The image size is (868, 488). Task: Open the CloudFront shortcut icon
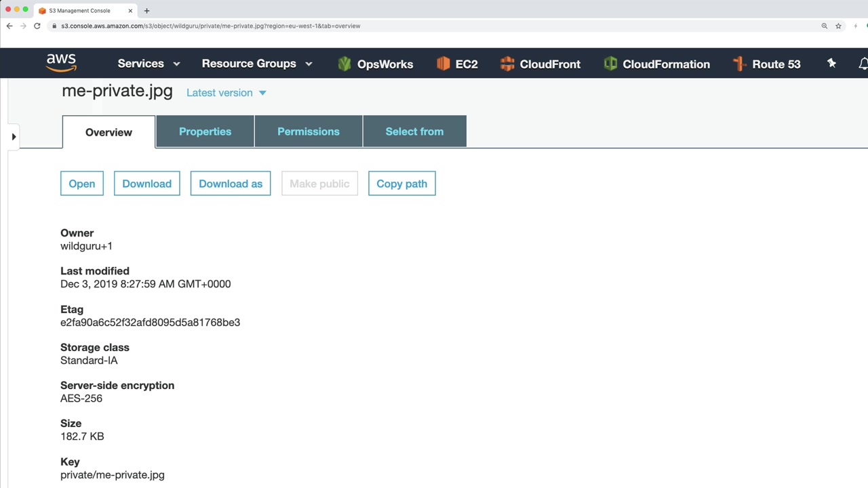click(507, 64)
